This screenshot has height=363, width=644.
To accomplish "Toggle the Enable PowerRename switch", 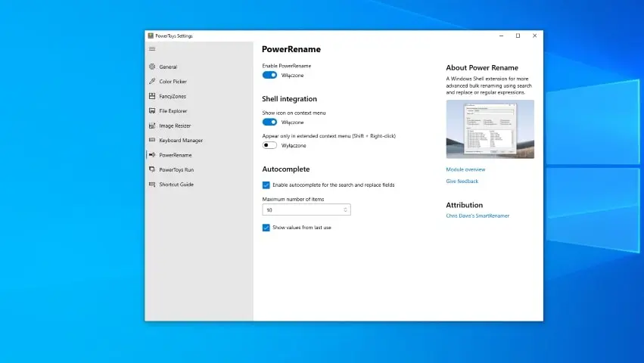I will [269, 75].
